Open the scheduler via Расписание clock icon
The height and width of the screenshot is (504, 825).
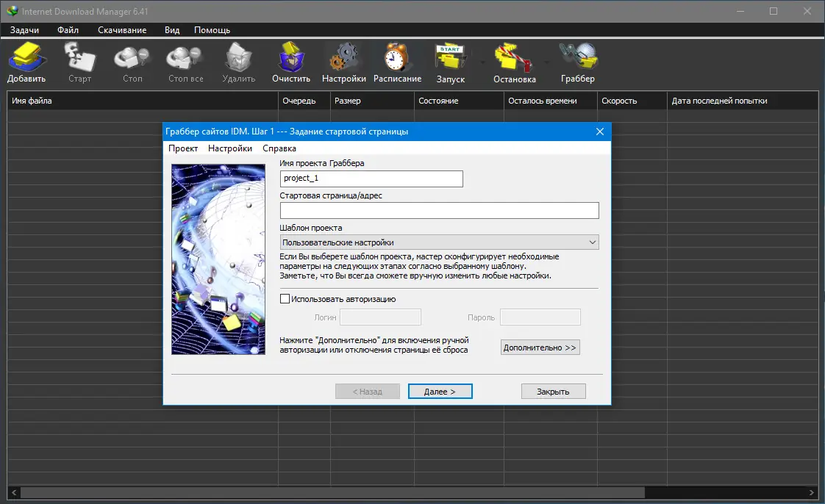click(397, 60)
